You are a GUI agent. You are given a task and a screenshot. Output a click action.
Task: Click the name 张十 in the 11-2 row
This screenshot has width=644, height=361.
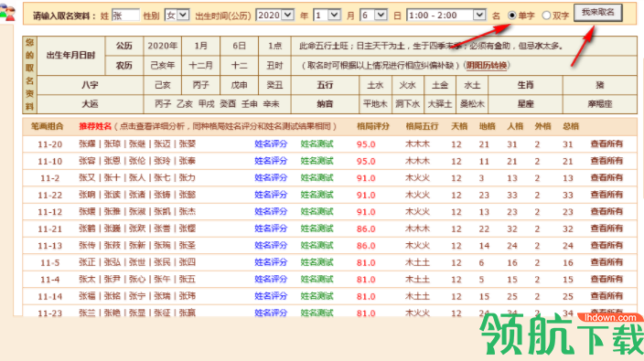click(113, 177)
